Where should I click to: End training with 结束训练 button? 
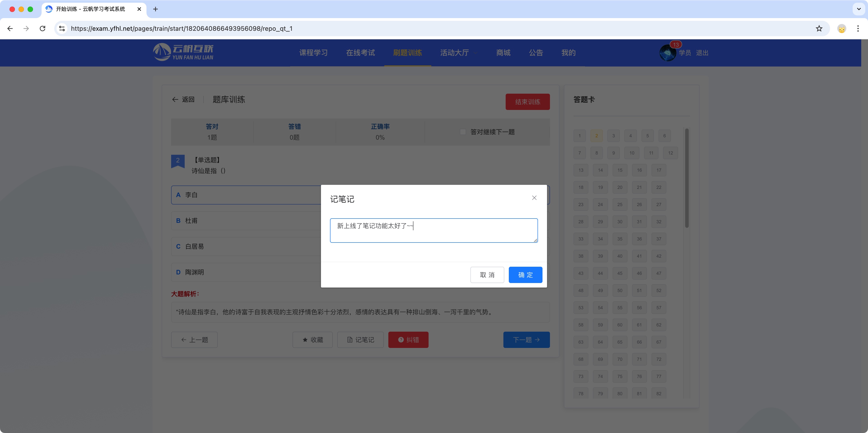coord(527,102)
